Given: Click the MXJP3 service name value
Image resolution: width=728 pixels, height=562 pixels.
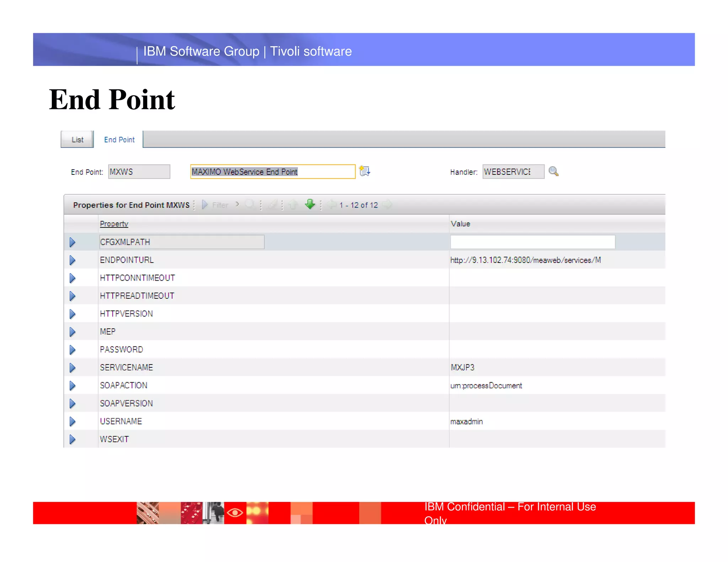Looking at the screenshot, I should click(462, 367).
